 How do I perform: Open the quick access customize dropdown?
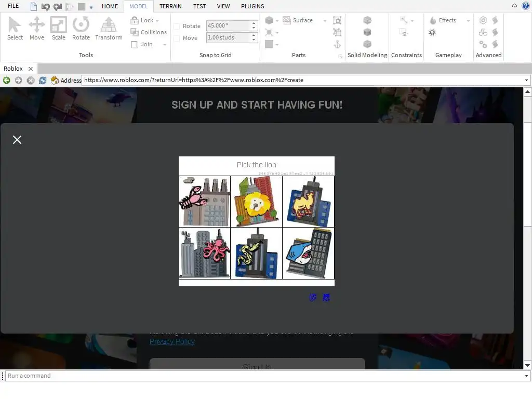(91, 7)
